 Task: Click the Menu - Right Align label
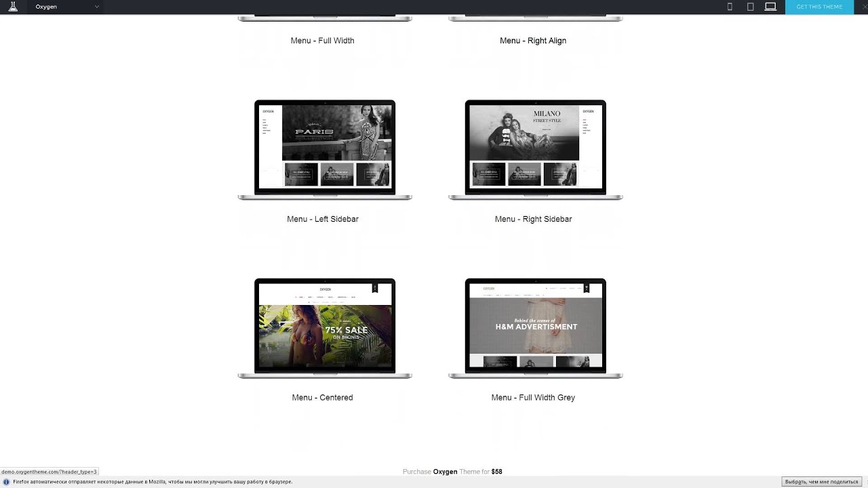pyautogui.click(x=533, y=41)
